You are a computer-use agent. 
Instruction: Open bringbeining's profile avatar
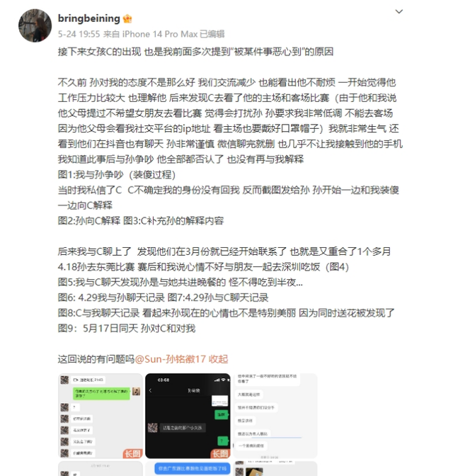35,25
